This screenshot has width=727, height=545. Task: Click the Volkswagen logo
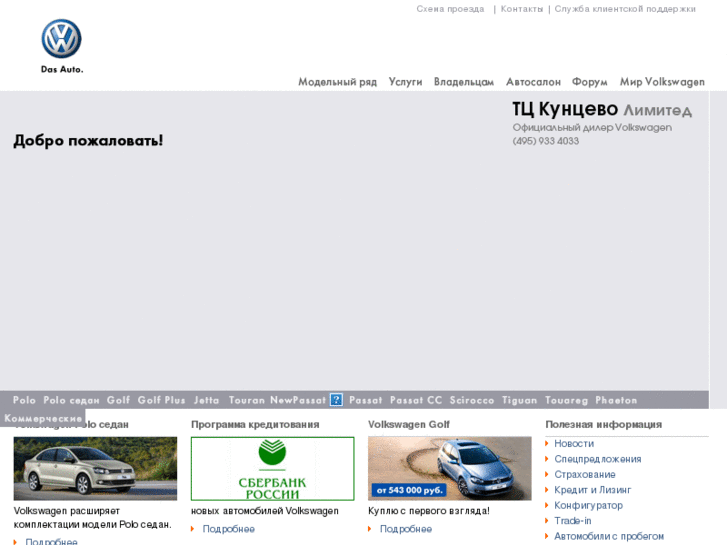coord(61,39)
